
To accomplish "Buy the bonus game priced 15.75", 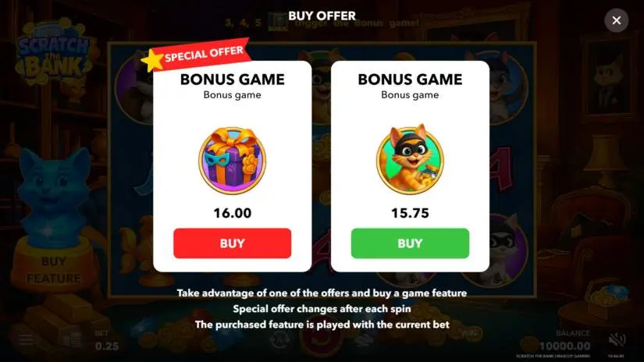I will tap(410, 243).
